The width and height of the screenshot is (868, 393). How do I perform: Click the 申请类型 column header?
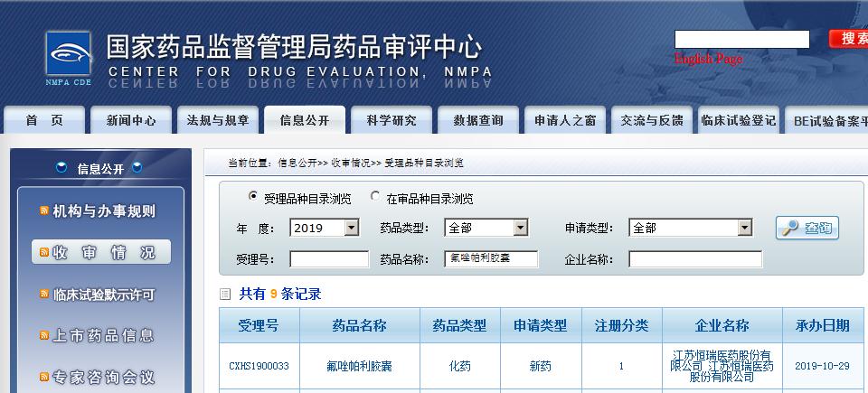click(541, 325)
